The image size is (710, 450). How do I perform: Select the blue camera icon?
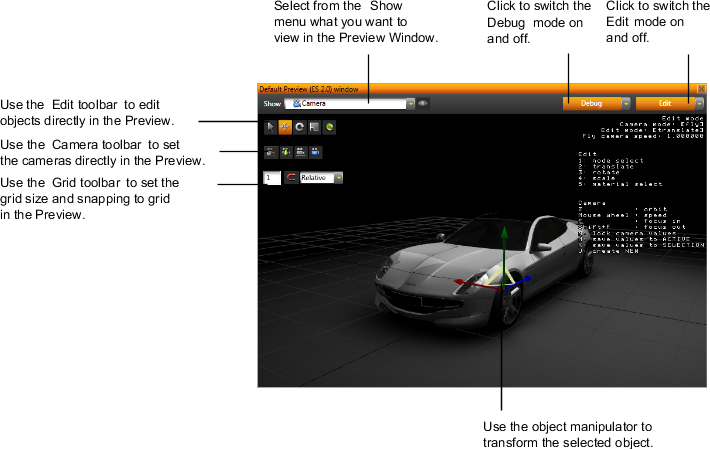coord(315,153)
